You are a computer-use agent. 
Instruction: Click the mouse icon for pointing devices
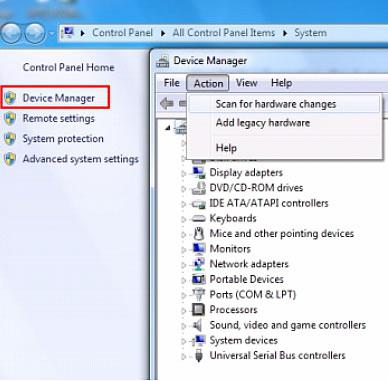199,233
